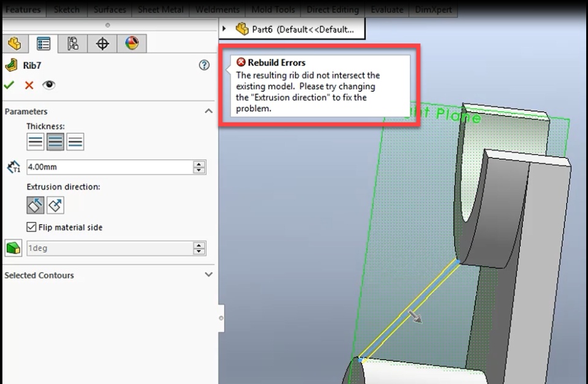Viewport: 588px width, 384px height.
Task: Select Second Side thickness option
Action: pos(75,141)
